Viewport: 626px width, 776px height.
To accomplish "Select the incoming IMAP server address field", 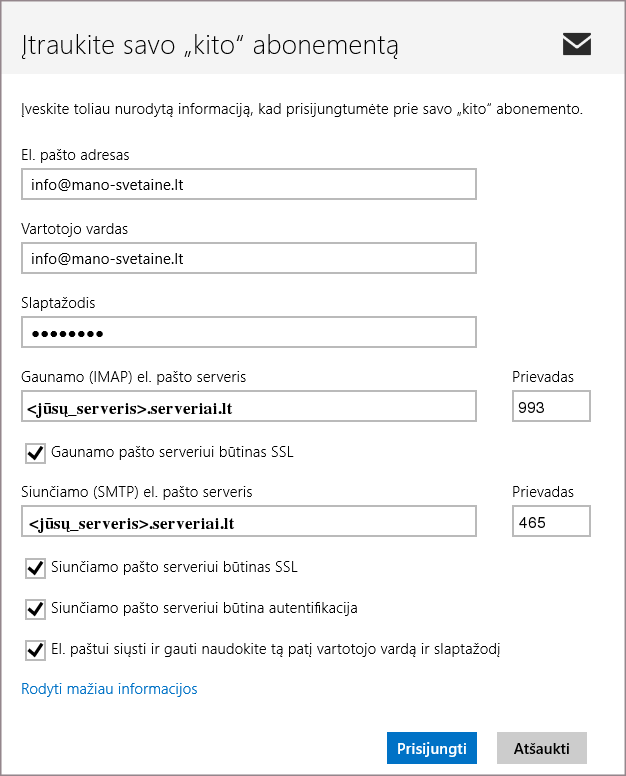I will point(248,407).
